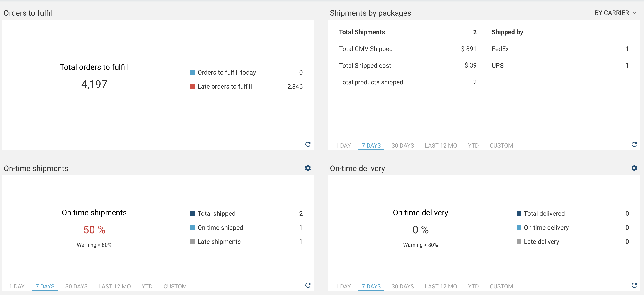This screenshot has width=644, height=295.
Task: Open the BY CARRIER dropdown
Action: click(612, 13)
